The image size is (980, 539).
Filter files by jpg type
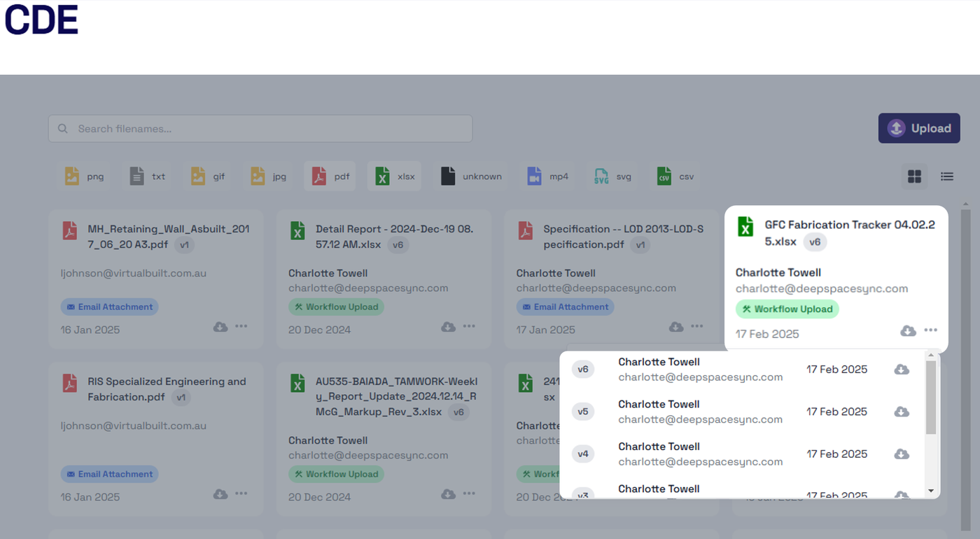pos(269,176)
